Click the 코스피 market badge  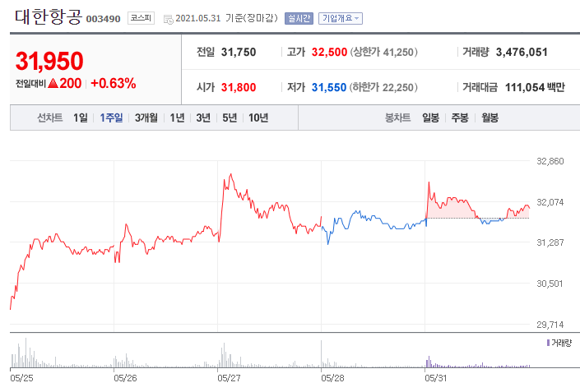point(141,18)
